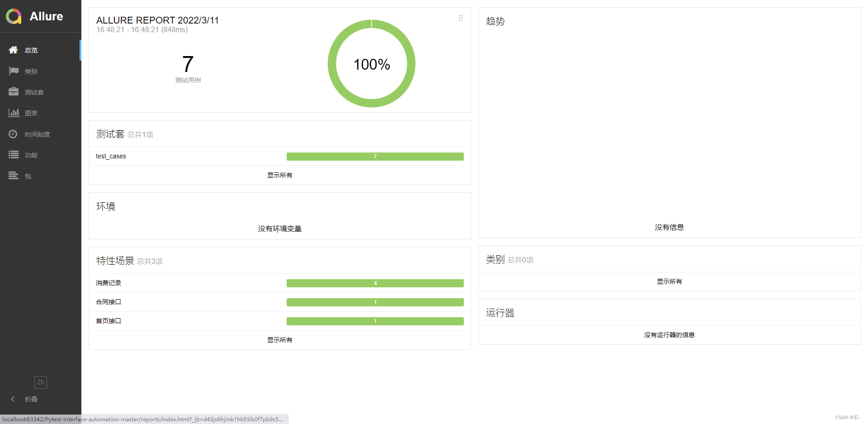The image size is (868, 424).
Task: Click the 16:48:21 - 16:48:21 (848ms) timestamp
Action: pyautogui.click(x=142, y=30)
